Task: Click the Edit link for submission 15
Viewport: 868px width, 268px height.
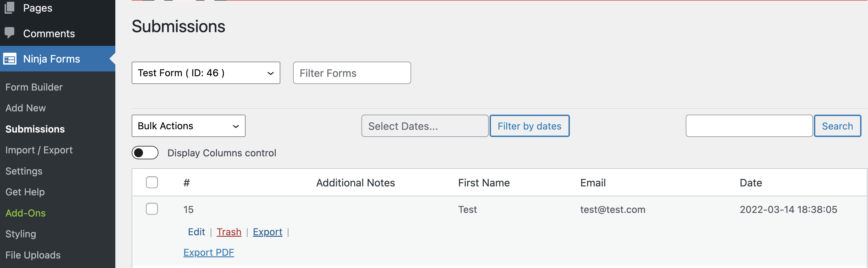Action: point(196,232)
